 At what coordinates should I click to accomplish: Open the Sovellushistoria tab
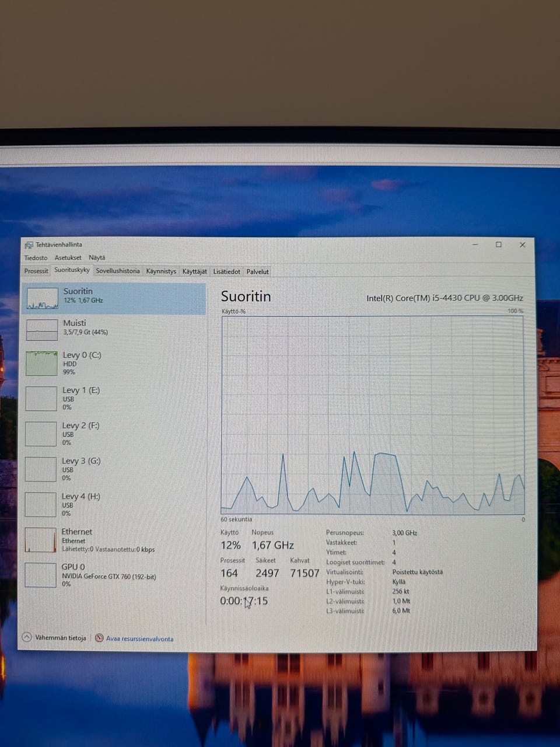pyautogui.click(x=118, y=271)
